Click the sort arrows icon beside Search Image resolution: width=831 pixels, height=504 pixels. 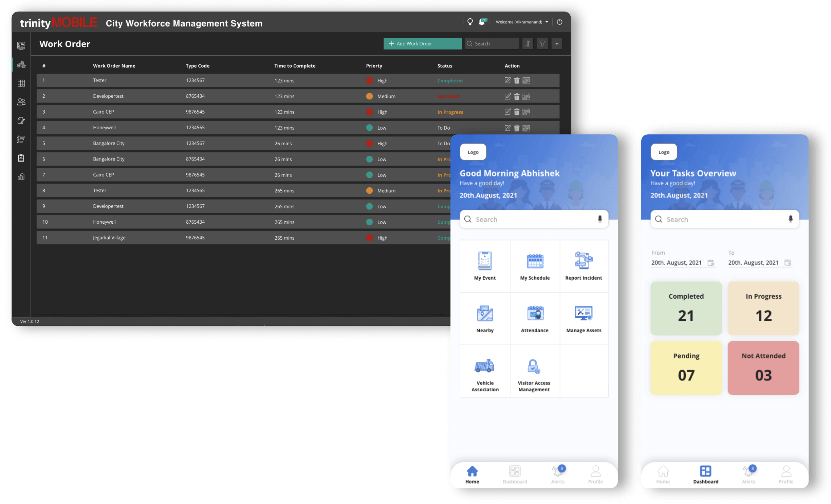tap(528, 44)
